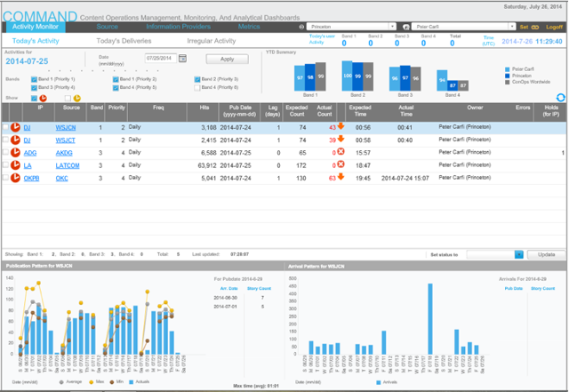569x392 pixels.
Task: Select the WSJCN row checkbox
Action: pyautogui.click(x=5, y=127)
